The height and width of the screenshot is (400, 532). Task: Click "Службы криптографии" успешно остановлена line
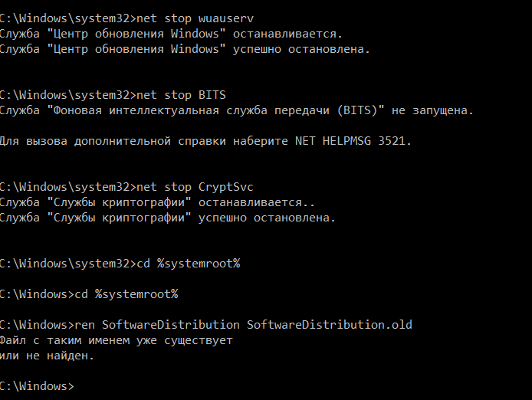[167, 218]
